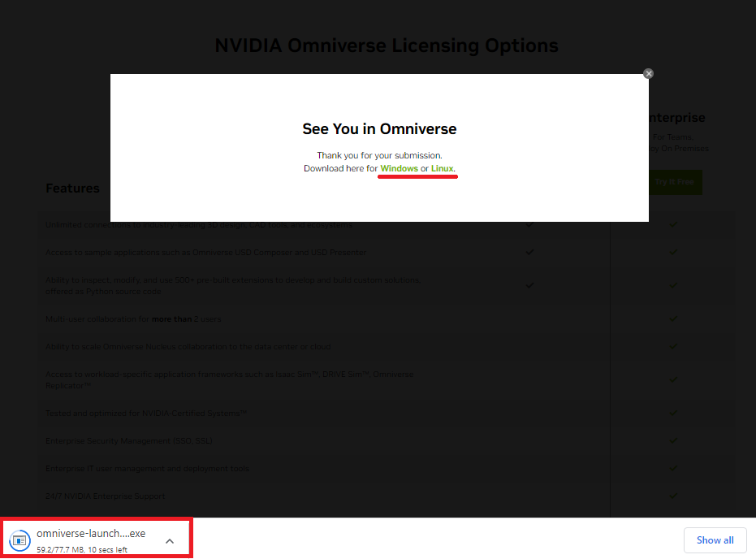Click the 'Features' column heading
This screenshot has width=756, height=559.
point(72,188)
